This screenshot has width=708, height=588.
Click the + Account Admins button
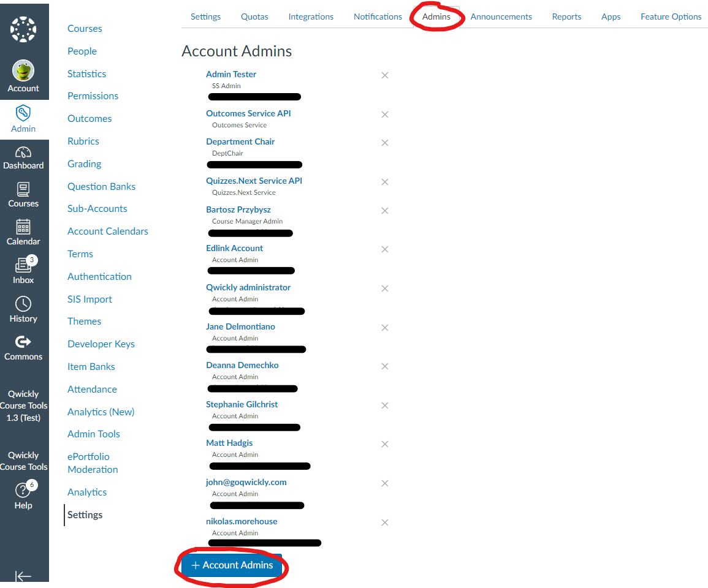tap(232, 565)
